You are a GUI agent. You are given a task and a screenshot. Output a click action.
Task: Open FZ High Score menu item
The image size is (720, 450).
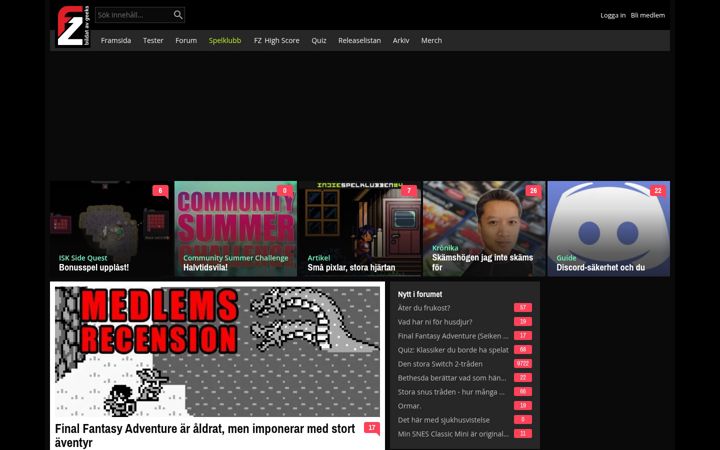(x=276, y=40)
